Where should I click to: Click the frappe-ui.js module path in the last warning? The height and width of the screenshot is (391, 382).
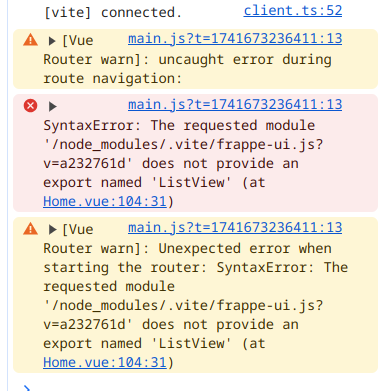183,315
